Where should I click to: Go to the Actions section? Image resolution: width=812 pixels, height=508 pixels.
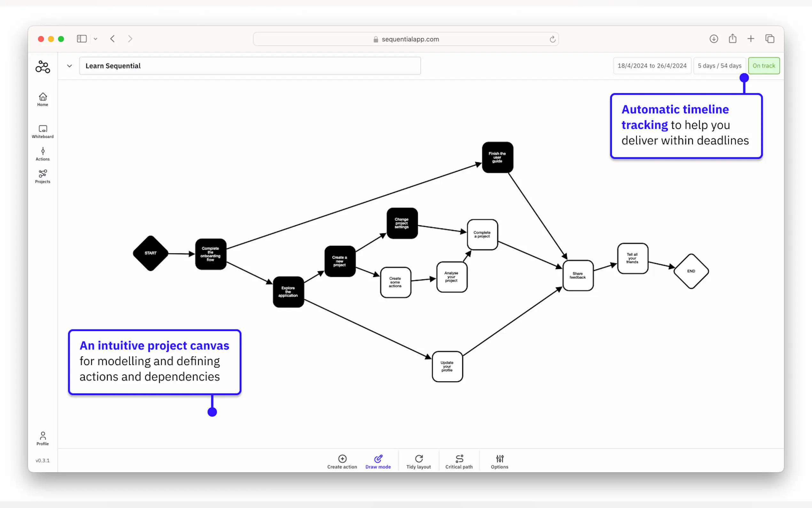pyautogui.click(x=43, y=154)
